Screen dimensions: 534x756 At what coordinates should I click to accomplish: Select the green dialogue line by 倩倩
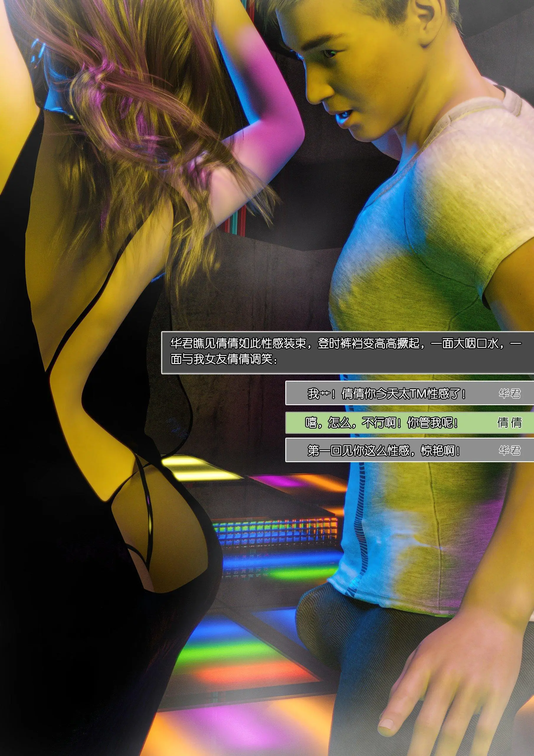point(382,423)
